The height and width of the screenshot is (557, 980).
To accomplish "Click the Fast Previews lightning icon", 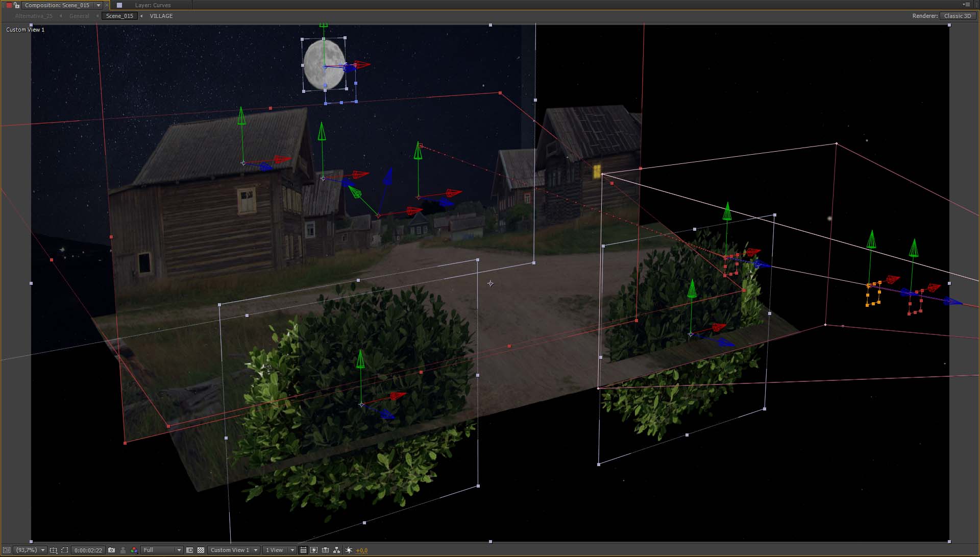I will pos(314,550).
